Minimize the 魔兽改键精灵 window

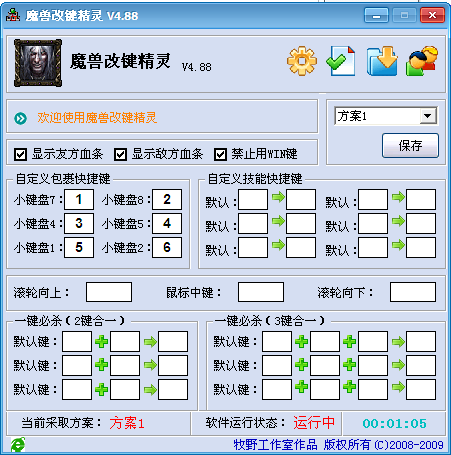click(x=376, y=15)
